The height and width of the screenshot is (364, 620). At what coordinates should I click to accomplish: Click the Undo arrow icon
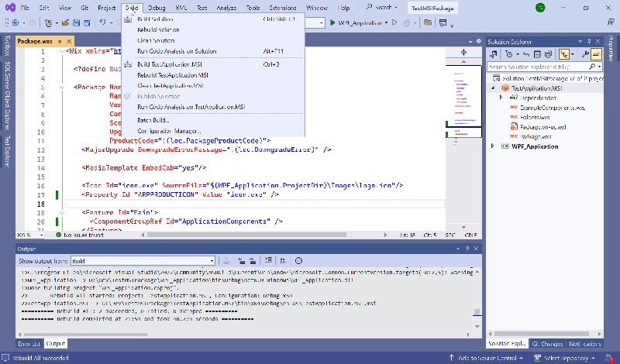[x=102, y=22]
